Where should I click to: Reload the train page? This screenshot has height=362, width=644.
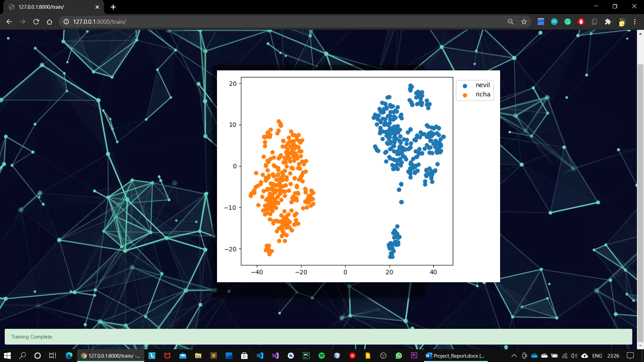[x=36, y=22]
